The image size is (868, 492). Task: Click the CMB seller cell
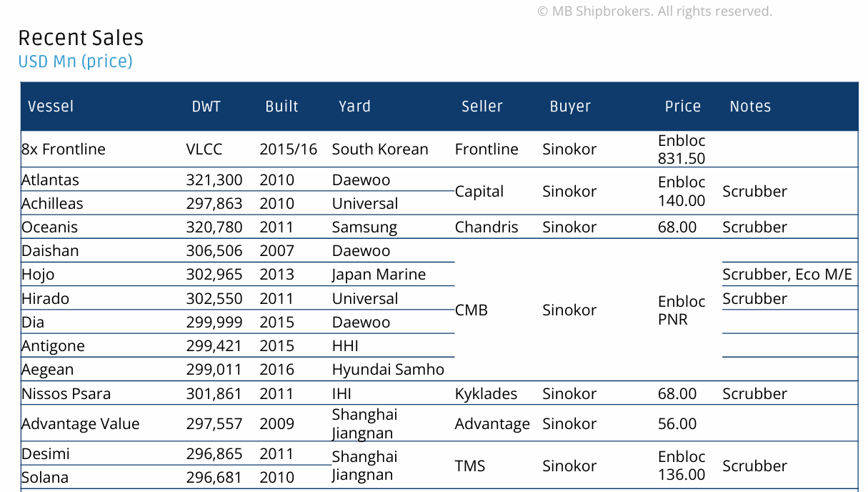472,310
